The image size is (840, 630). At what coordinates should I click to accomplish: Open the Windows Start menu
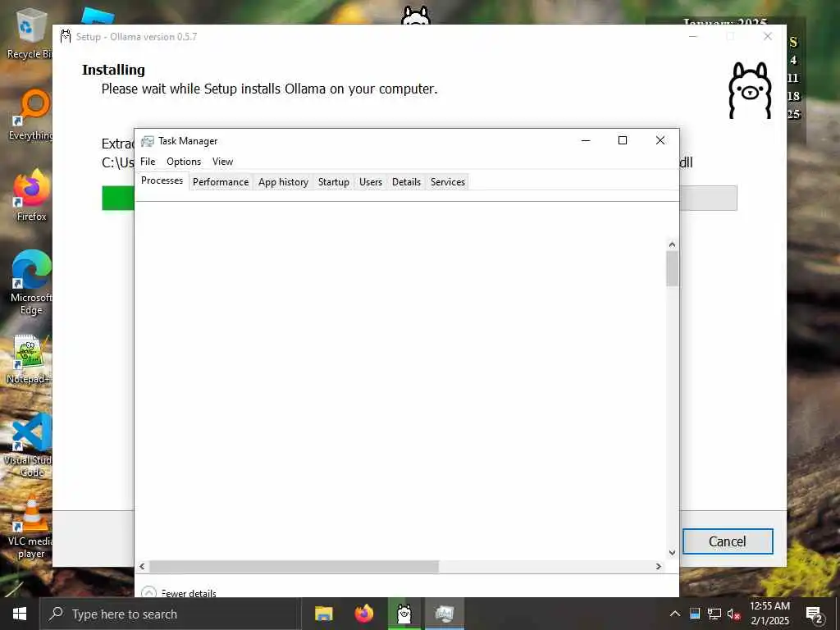20,614
